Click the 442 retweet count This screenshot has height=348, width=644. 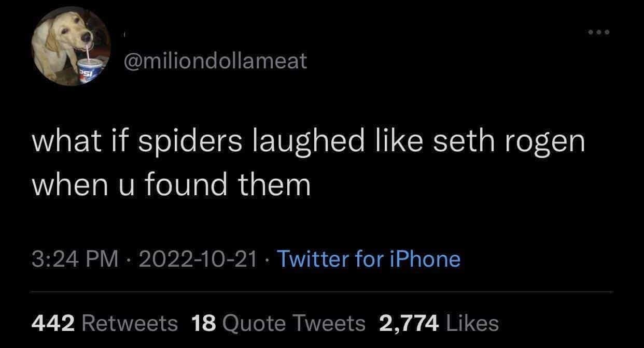(54, 323)
